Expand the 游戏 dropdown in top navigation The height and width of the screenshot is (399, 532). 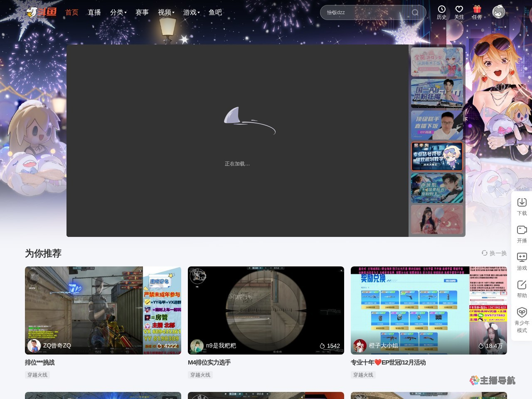click(x=191, y=12)
